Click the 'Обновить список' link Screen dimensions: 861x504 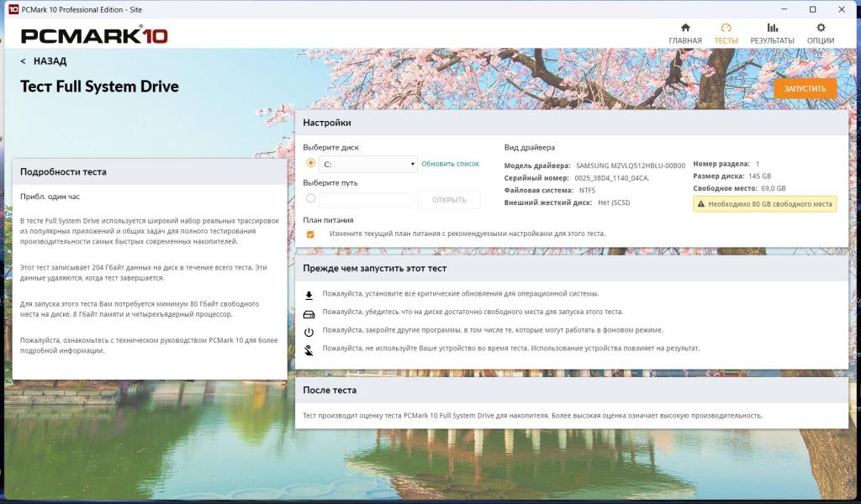(x=450, y=164)
